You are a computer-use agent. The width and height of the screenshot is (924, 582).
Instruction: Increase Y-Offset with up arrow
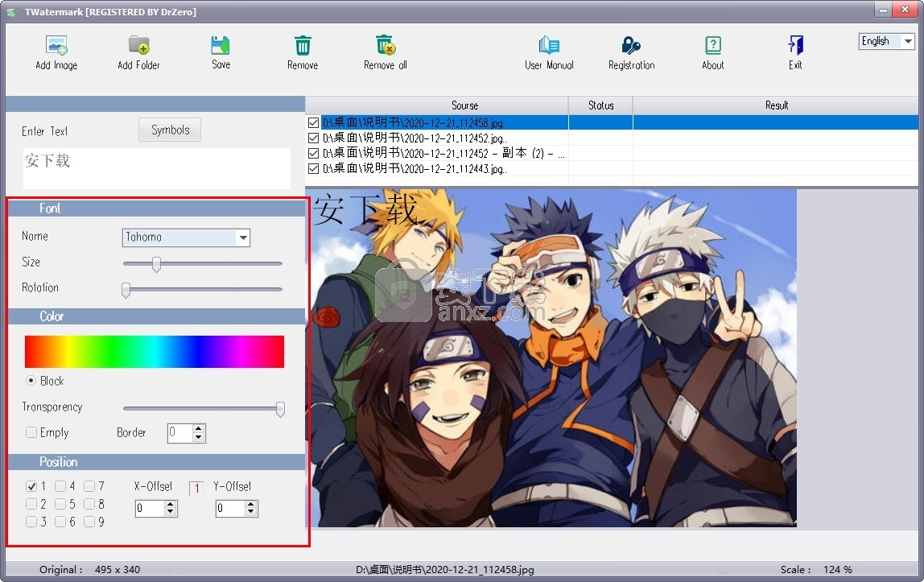pyautogui.click(x=251, y=504)
